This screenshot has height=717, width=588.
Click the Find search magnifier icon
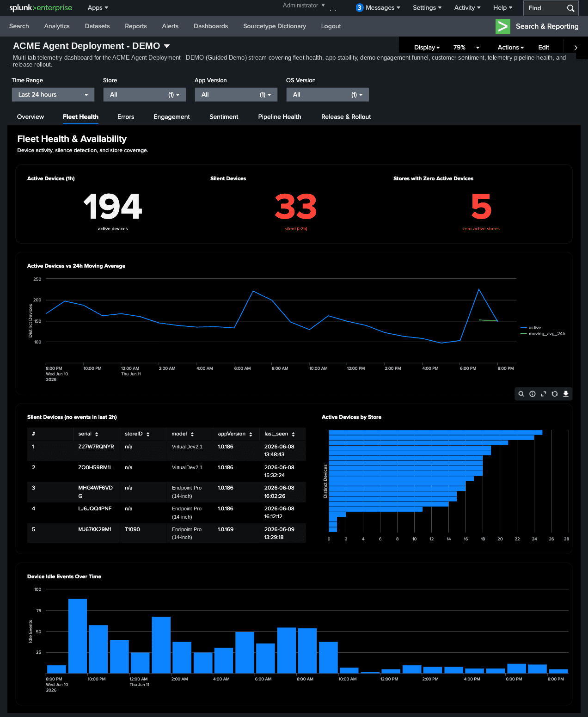click(x=570, y=8)
